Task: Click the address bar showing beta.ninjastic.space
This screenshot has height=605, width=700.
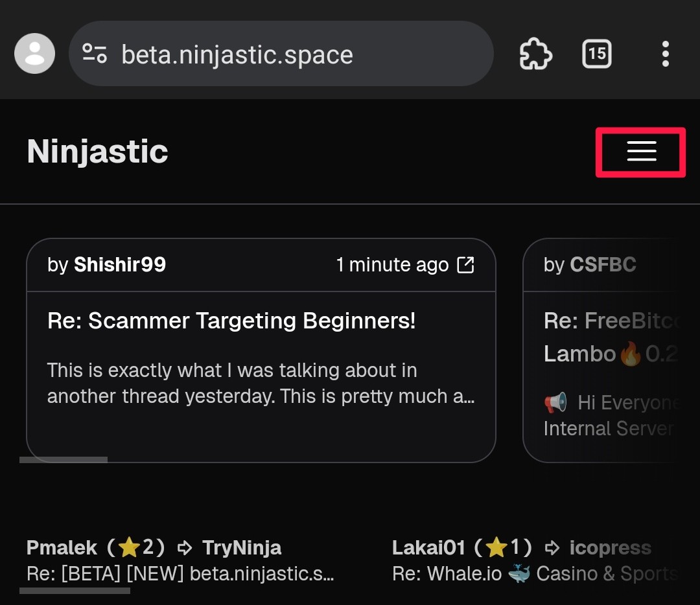Action: pyautogui.click(x=281, y=54)
